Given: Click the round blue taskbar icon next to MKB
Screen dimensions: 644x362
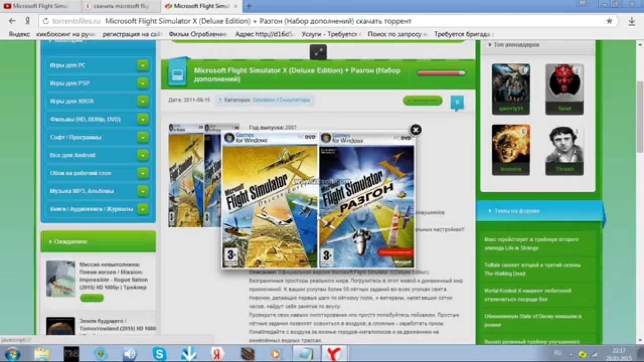Looking at the screenshot, I should coord(101,354).
